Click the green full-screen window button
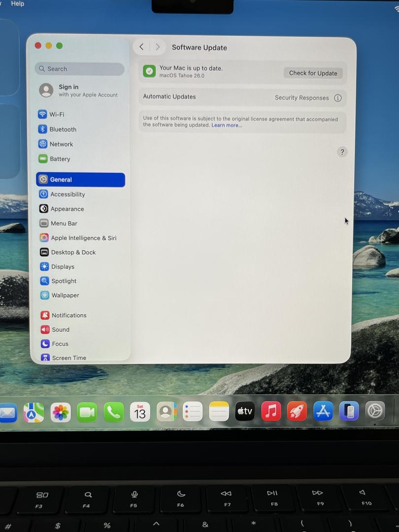399x532 pixels. [60, 45]
